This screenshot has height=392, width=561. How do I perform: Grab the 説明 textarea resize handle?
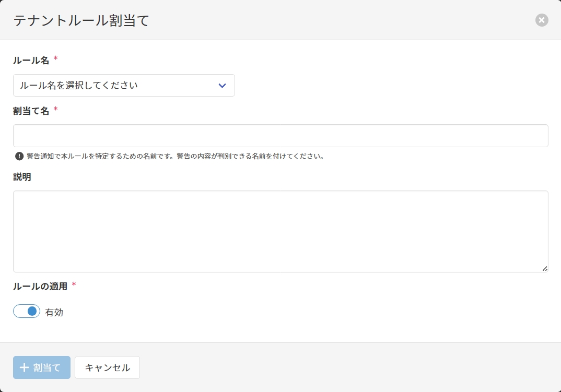click(x=544, y=268)
